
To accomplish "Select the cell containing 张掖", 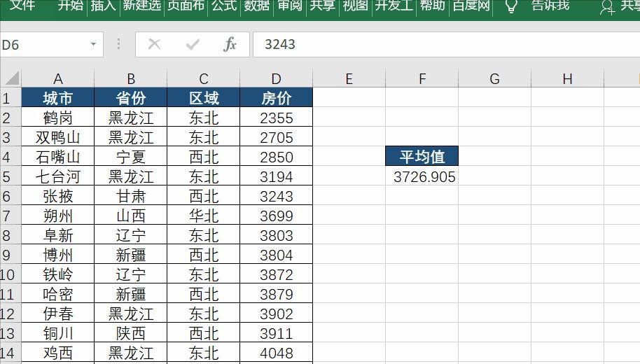I will pyautogui.click(x=58, y=196).
